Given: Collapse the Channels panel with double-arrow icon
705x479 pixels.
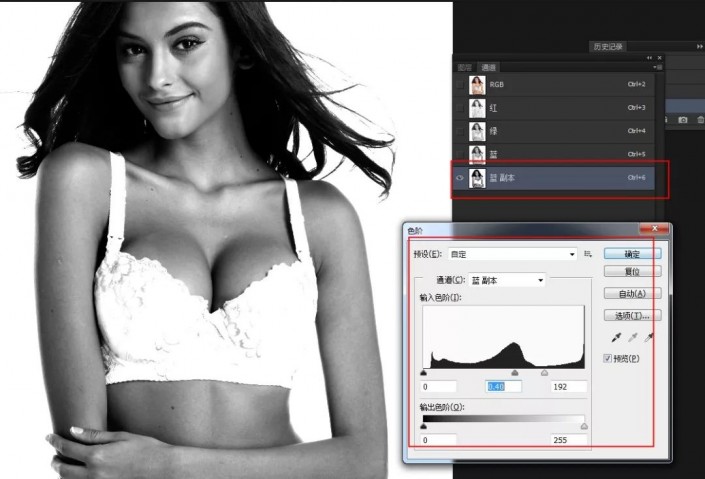Looking at the screenshot, I should pyautogui.click(x=649, y=58).
